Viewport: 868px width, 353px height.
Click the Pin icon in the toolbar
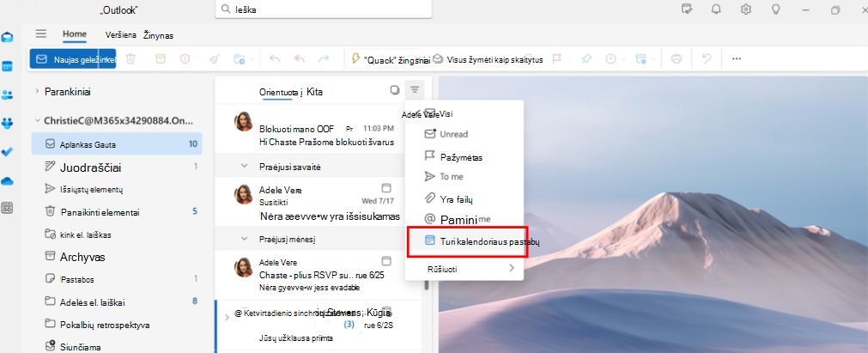pyautogui.click(x=586, y=58)
